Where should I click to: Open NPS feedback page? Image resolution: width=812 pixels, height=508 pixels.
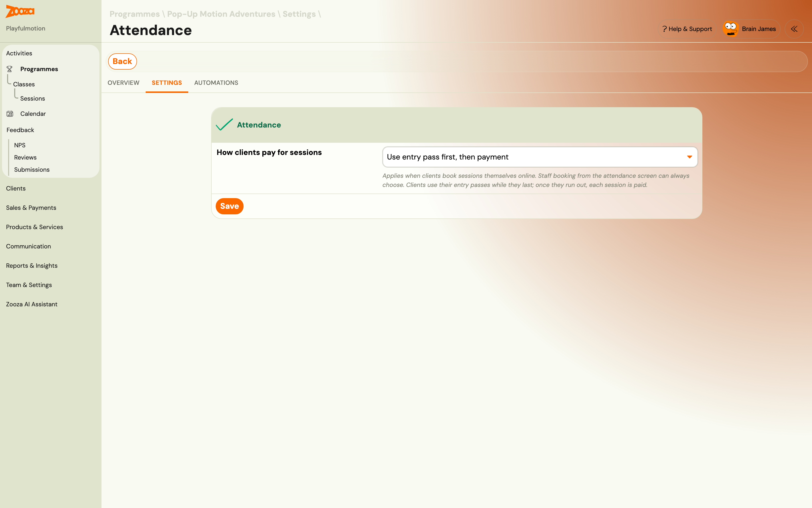[x=20, y=145]
